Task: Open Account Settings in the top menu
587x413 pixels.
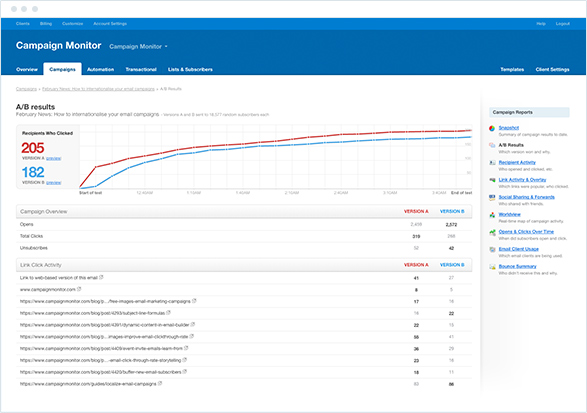Action: [110, 24]
